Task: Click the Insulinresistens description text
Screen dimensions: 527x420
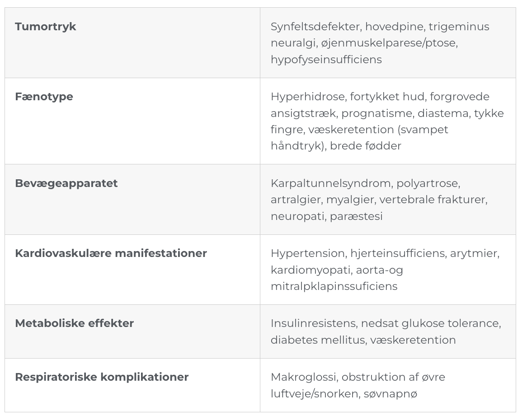Action: 386,331
